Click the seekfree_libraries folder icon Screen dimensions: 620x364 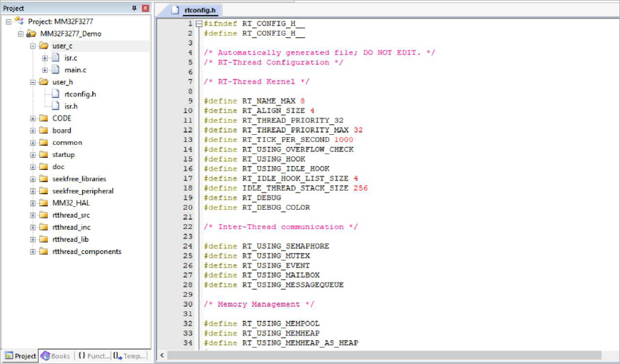pyautogui.click(x=44, y=178)
